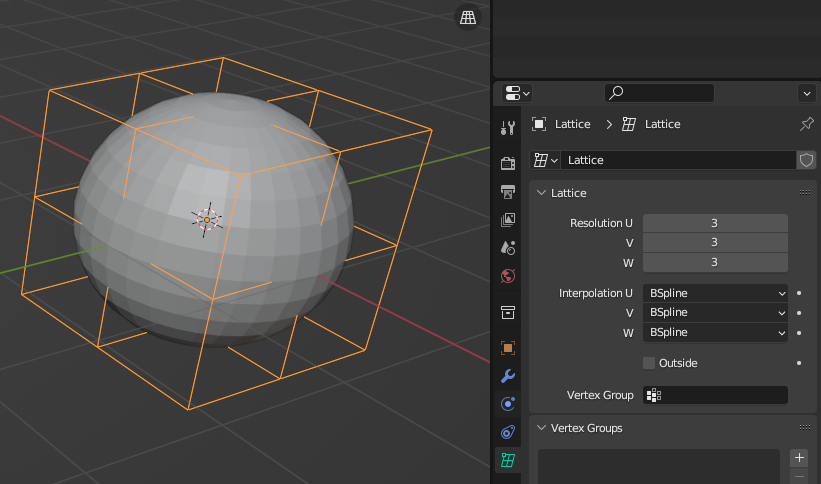This screenshot has height=484, width=821.
Task: Grab the Lattice panel drag handle
Action: [x=805, y=193]
